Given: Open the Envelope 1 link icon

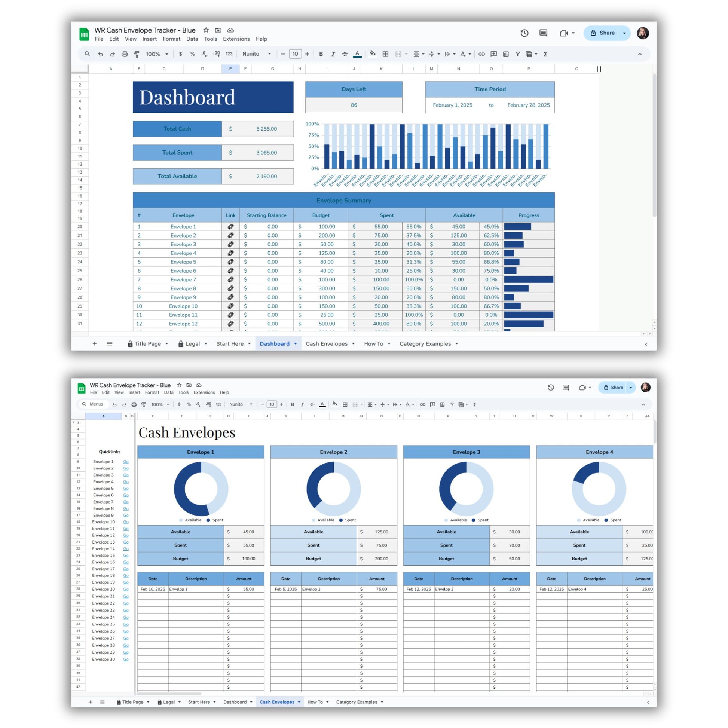Looking at the screenshot, I should tap(230, 226).
